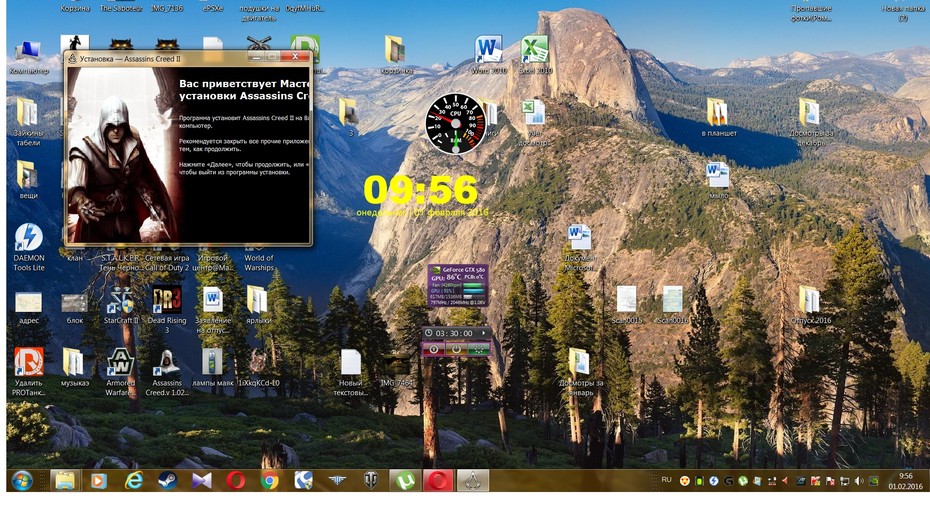The height and width of the screenshot is (523, 930).
Task: Click the installer title 'Установка — Assassins Creed II'
Action: [x=130, y=59]
